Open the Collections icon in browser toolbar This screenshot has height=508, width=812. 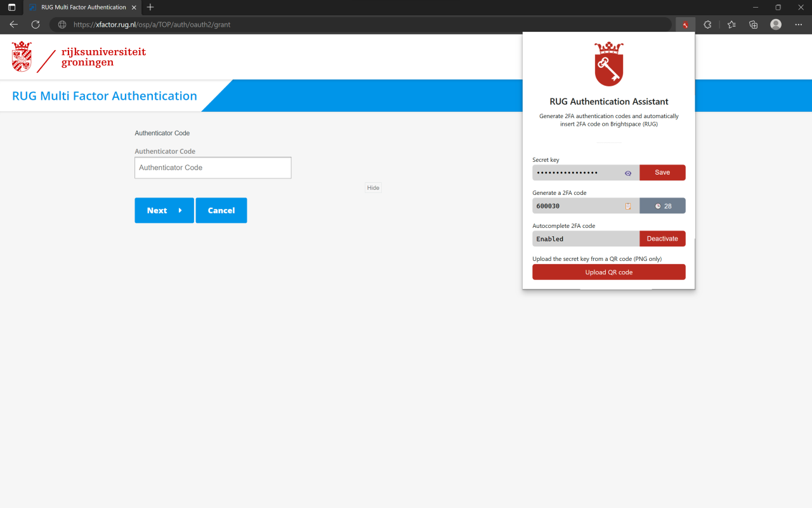tap(754, 25)
